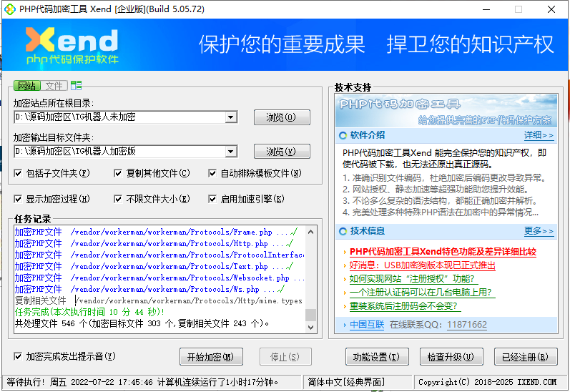The width and height of the screenshot is (570, 392).
Task: Switch to the 文件 tab
Action: (54, 86)
